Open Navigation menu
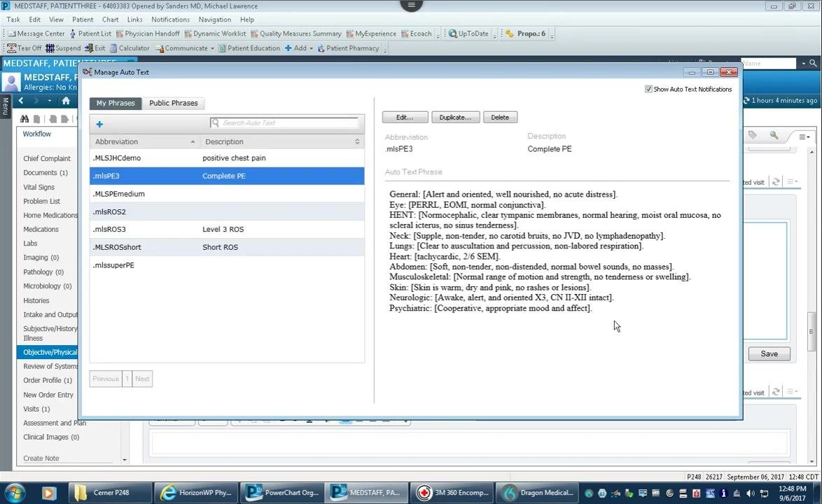This screenshot has height=504, width=822. [214, 20]
